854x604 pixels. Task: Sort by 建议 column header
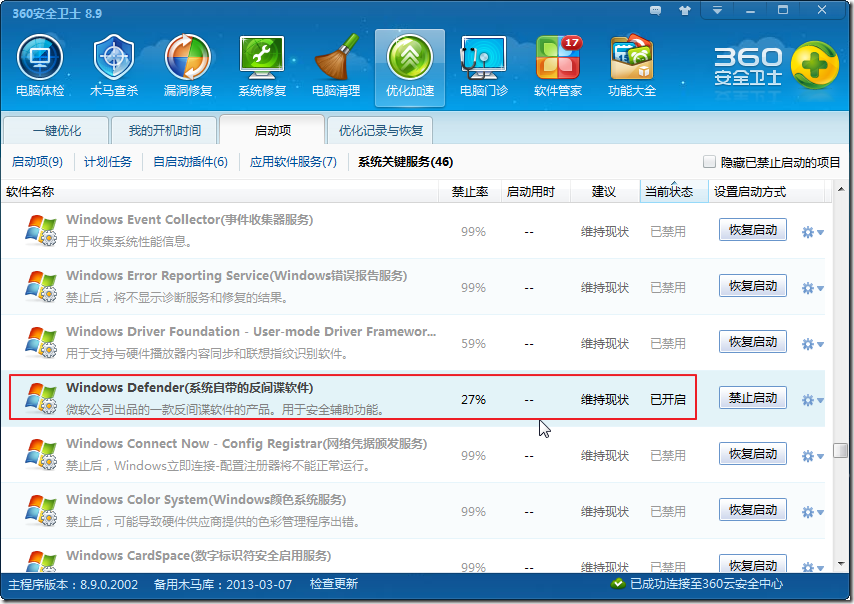(604, 192)
